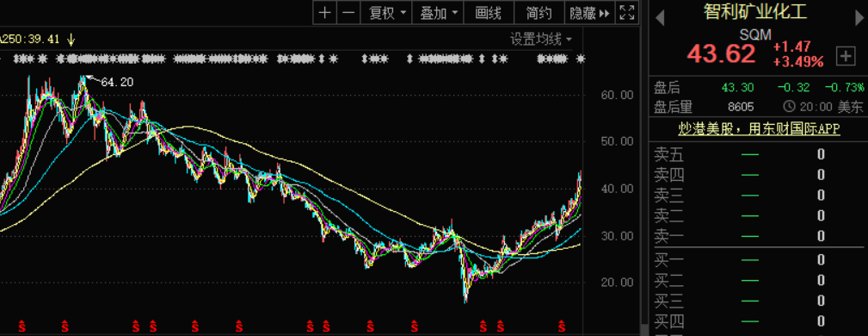
Task: Open the 叠加 overlay dropdown
Action: tap(438, 12)
